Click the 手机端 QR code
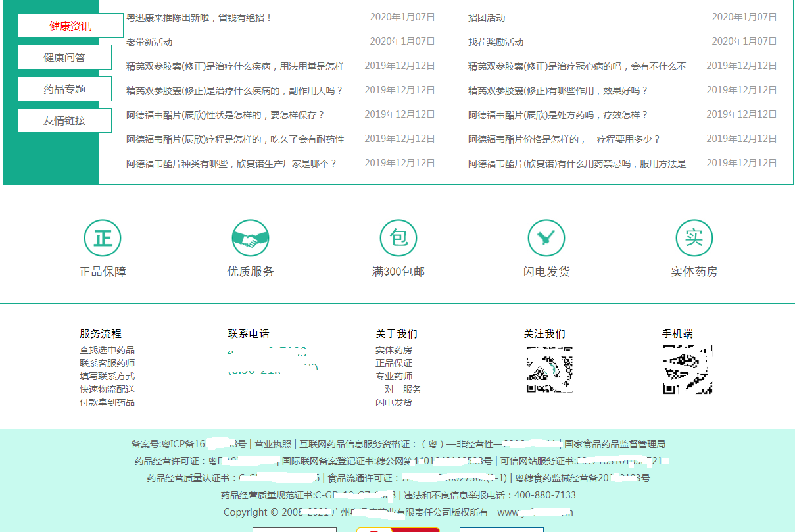 pyautogui.click(x=687, y=370)
